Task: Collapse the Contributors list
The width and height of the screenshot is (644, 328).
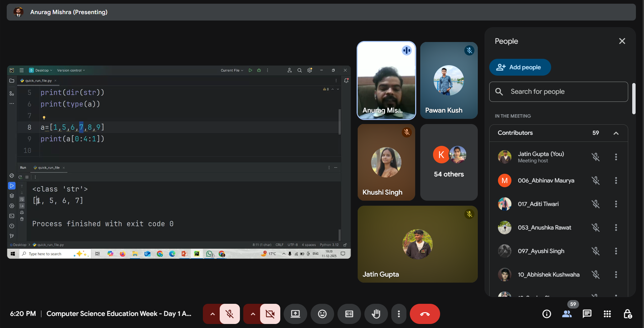Action: pyautogui.click(x=616, y=133)
